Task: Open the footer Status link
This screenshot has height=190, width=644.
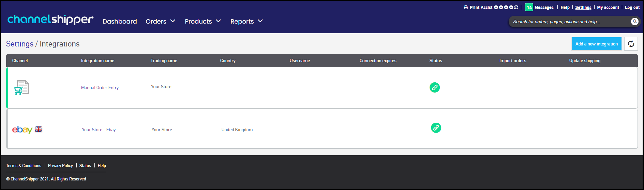Action: 85,165
